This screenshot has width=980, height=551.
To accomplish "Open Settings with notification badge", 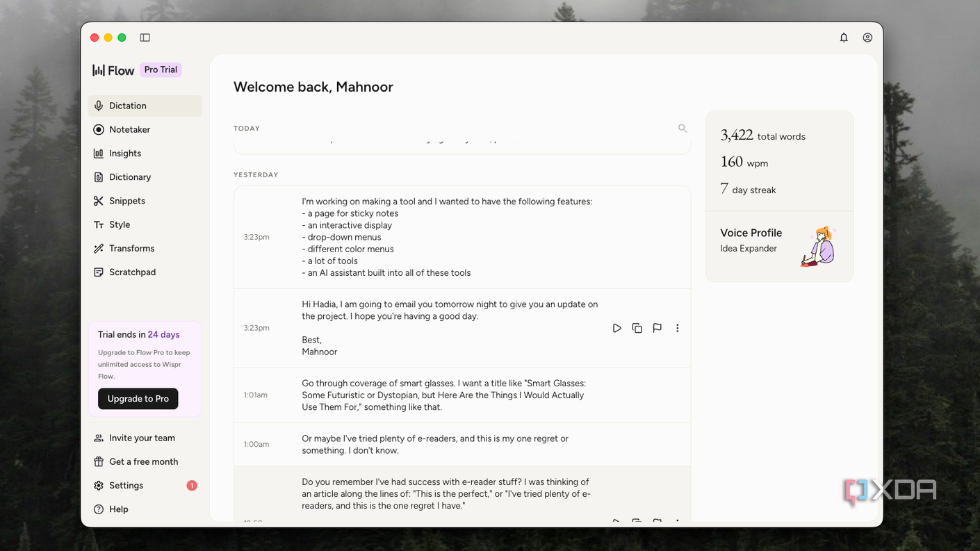I will pos(145,486).
